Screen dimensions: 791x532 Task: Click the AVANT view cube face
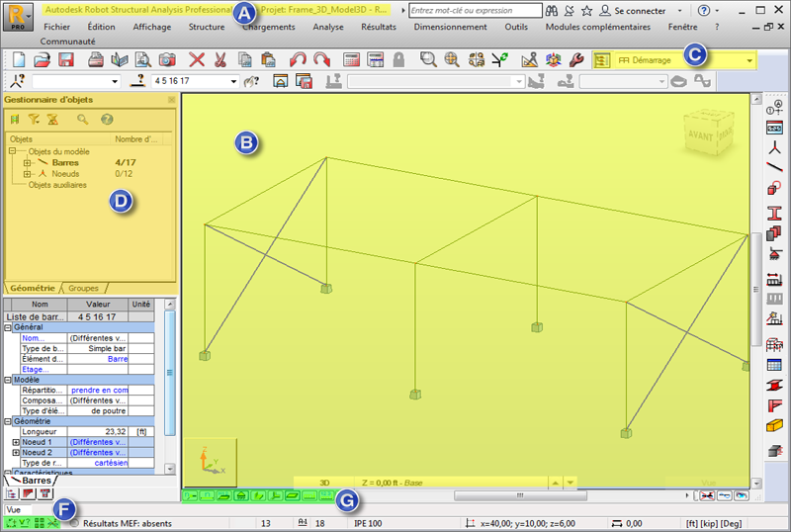701,135
